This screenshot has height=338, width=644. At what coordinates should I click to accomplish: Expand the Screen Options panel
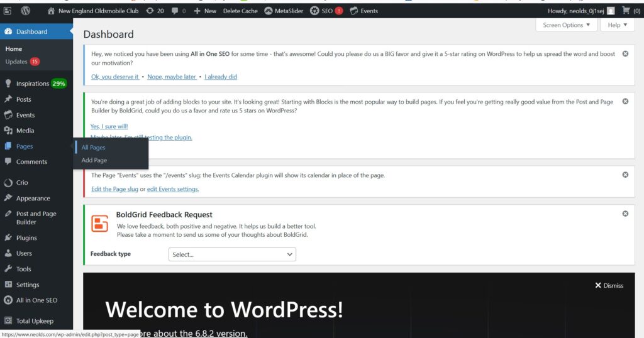pyautogui.click(x=567, y=25)
